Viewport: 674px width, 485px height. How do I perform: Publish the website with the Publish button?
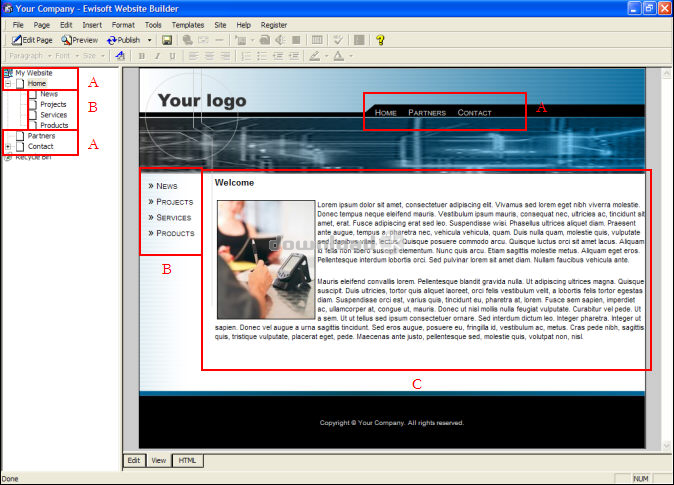[124, 40]
